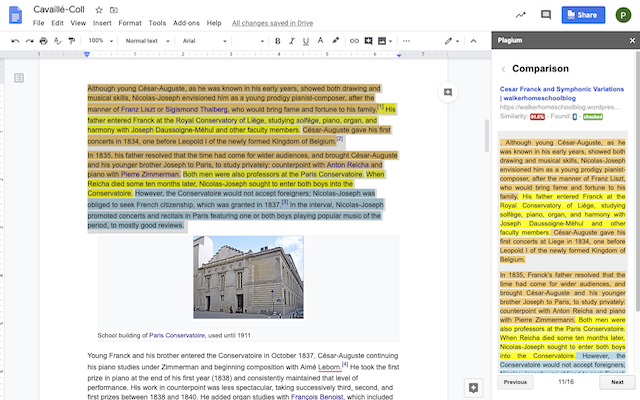Click the Plagium panel scrollbar
The height and width of the screenshot is (400, 640).
(x=638, y=182)
